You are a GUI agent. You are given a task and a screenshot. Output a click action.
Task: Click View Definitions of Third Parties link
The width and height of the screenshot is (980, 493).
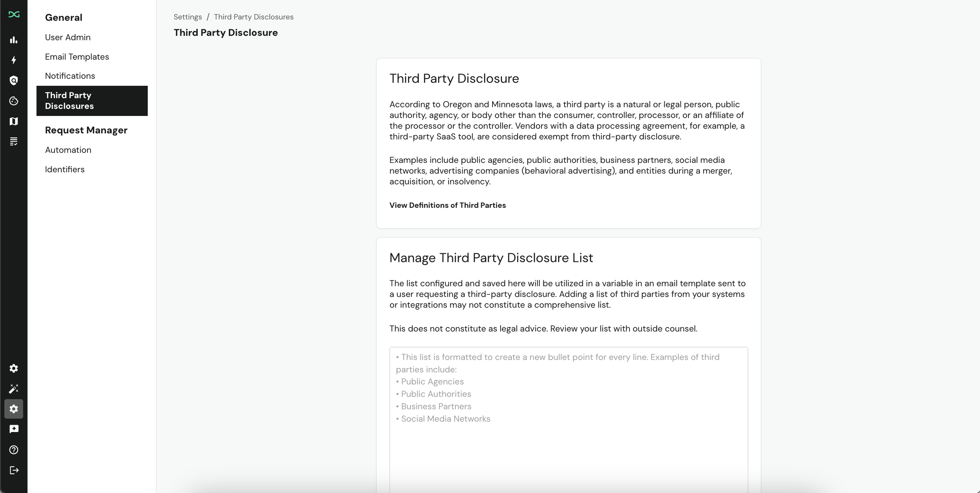pyautogui.click(x=447, y=205)
